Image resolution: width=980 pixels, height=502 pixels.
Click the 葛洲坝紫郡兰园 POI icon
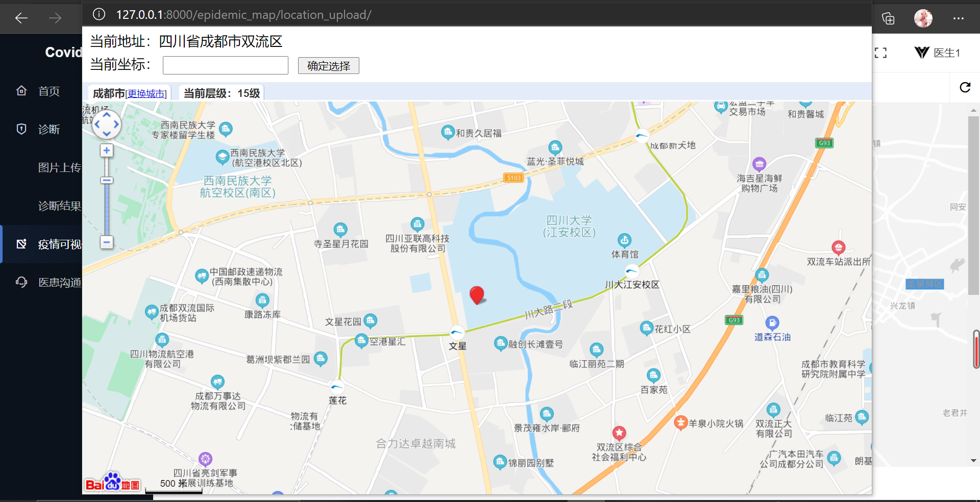point(321,359)
